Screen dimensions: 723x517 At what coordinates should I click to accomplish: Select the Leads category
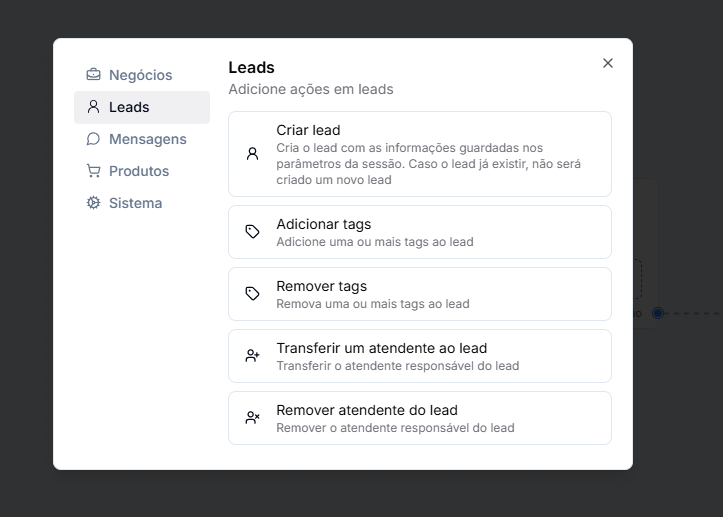pos(142,107)
